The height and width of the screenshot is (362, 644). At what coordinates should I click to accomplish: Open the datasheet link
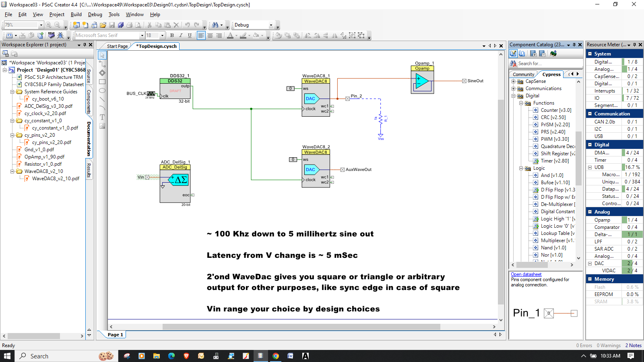(526, 274)
